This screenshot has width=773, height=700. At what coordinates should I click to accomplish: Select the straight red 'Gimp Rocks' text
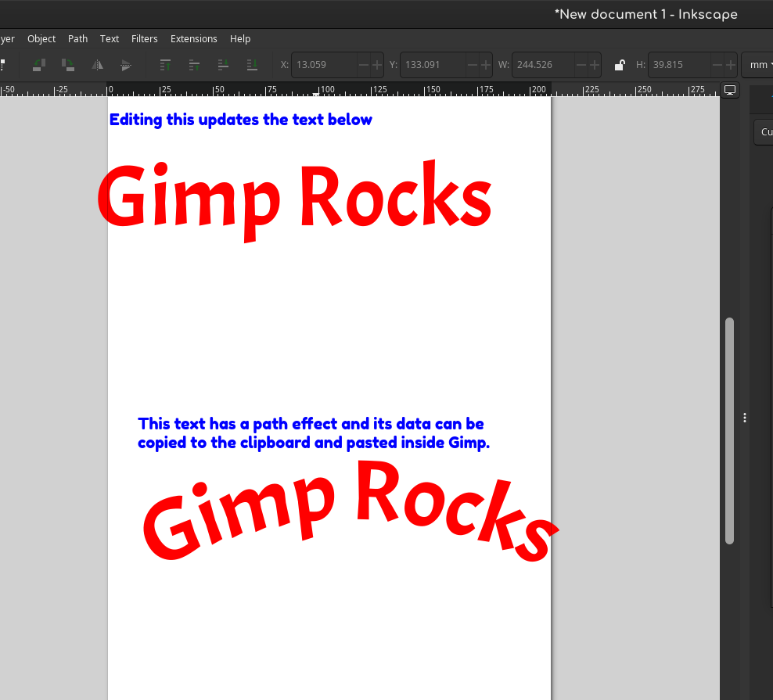tap(295, 200)
